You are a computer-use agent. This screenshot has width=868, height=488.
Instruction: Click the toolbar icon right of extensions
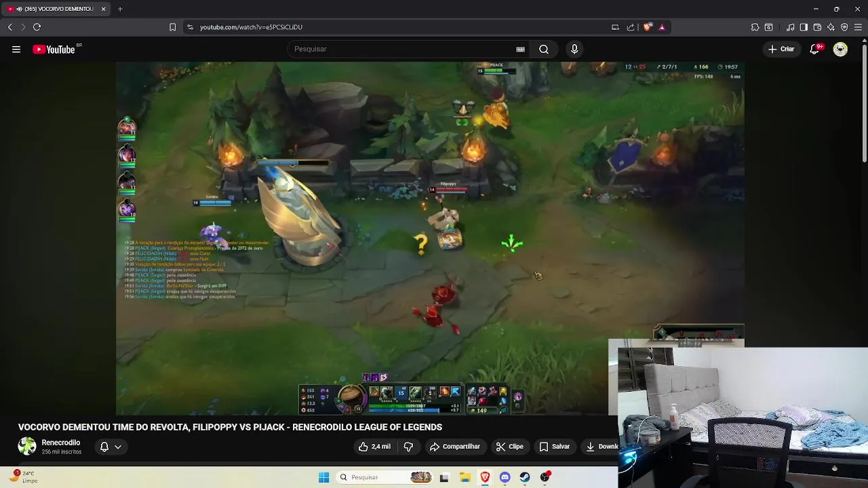point(768,27)
